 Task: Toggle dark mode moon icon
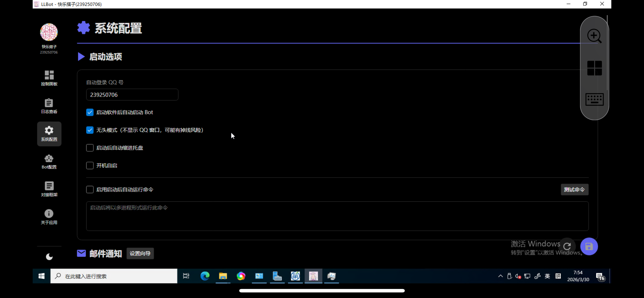tap(49, 257)
